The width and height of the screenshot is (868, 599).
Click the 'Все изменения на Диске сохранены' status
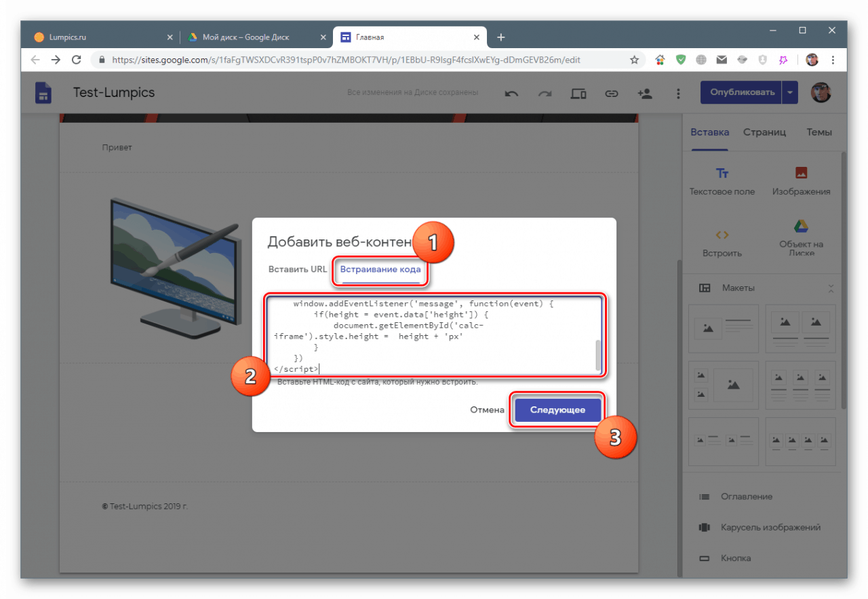(x=412, y=92)
